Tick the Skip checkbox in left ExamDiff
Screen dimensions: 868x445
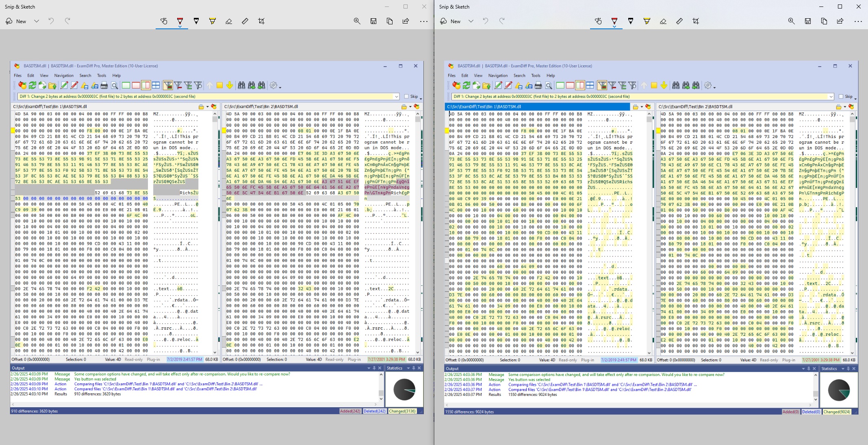point(406,97)
